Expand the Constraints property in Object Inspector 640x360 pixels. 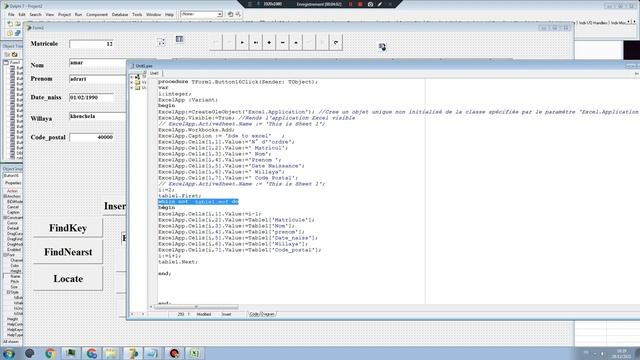tap(5, 218)
